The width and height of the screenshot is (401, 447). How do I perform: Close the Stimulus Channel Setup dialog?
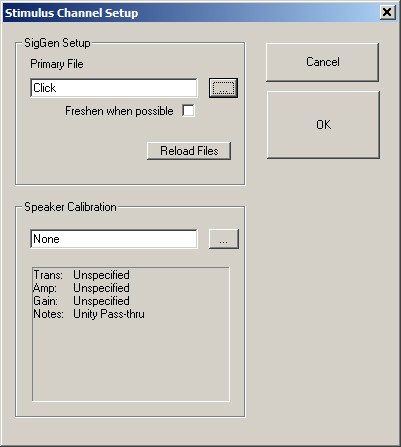point(387,13)
